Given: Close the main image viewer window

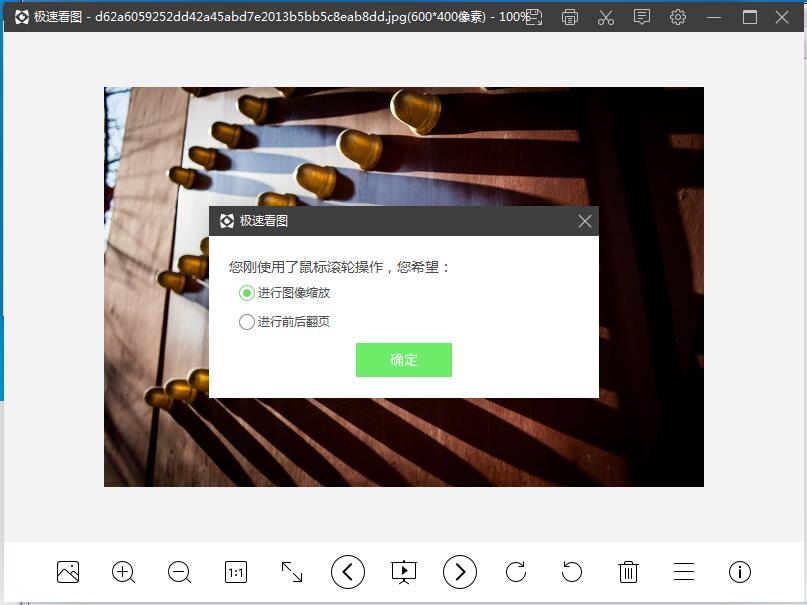Looking at the screenshot, I should pyautogui.click(x=782, y=17).
